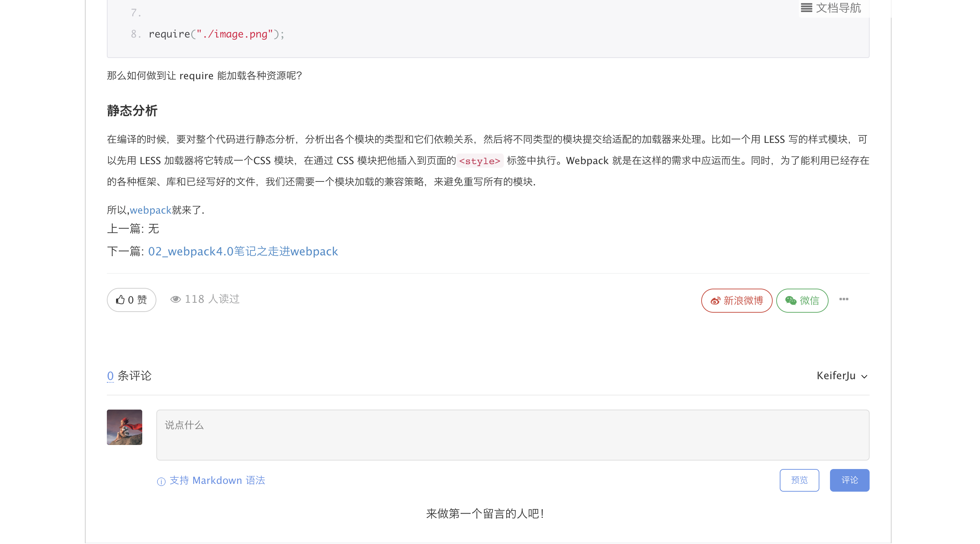Image resolution: width=980 pixels, height=544 pixels.
Task: Click the 文档导航 hamburger list icon
Action: (806, 8)
